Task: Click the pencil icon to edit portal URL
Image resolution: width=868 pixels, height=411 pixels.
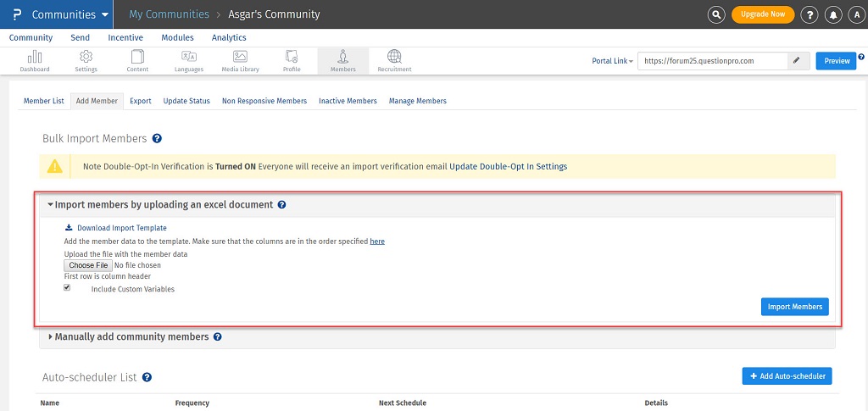Action: pyautogui.click(x=796, y=61)
